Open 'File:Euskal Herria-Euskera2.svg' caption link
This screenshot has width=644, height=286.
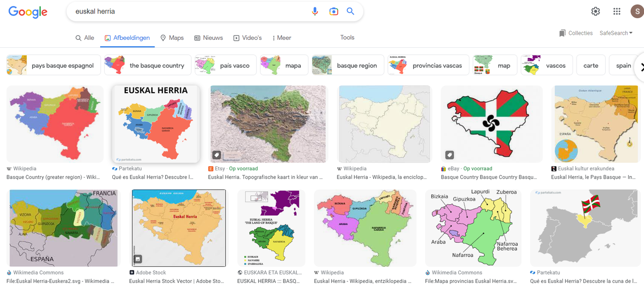61,281
